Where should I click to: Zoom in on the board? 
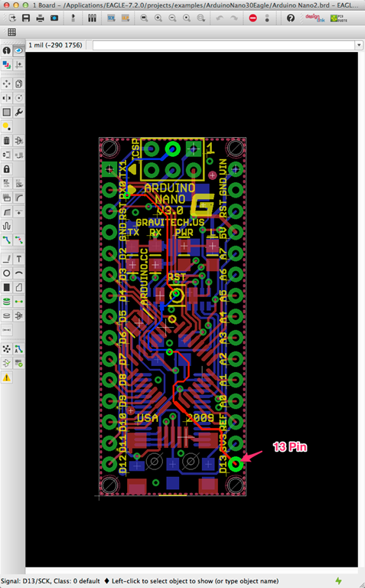(158, 18)
